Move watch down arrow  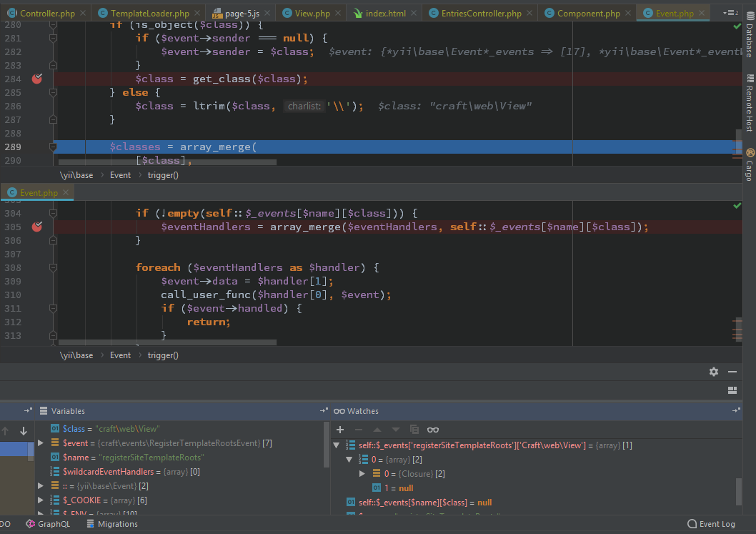pyautogui.click(x=395, y=430)
